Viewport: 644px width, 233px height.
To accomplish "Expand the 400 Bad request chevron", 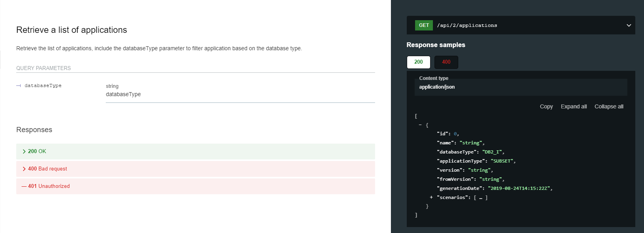I will [x=24, y=169].
